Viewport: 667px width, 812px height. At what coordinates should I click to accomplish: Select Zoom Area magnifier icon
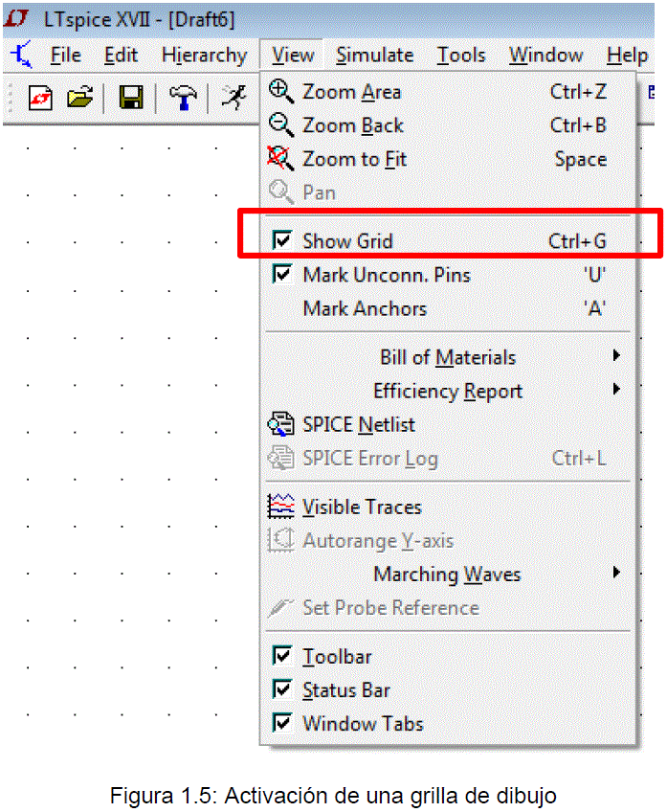pyautogui.click(x=281, y=92)
